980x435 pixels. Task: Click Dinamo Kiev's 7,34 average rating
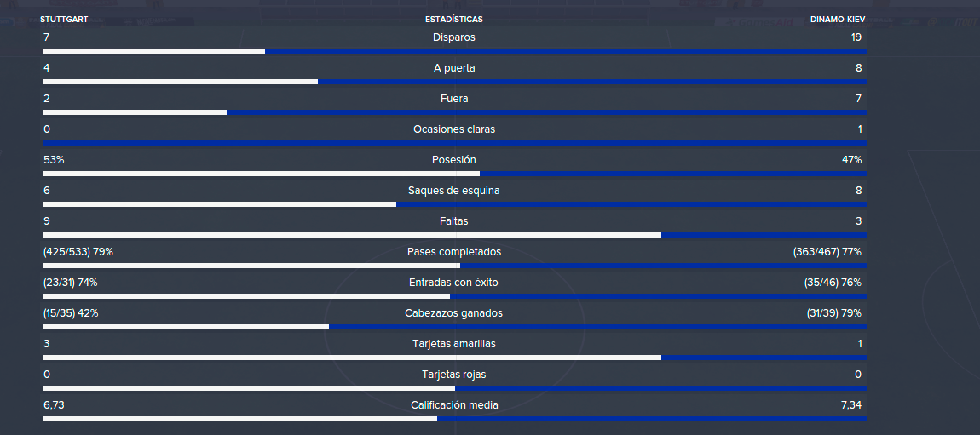click(x=851, y=405)
